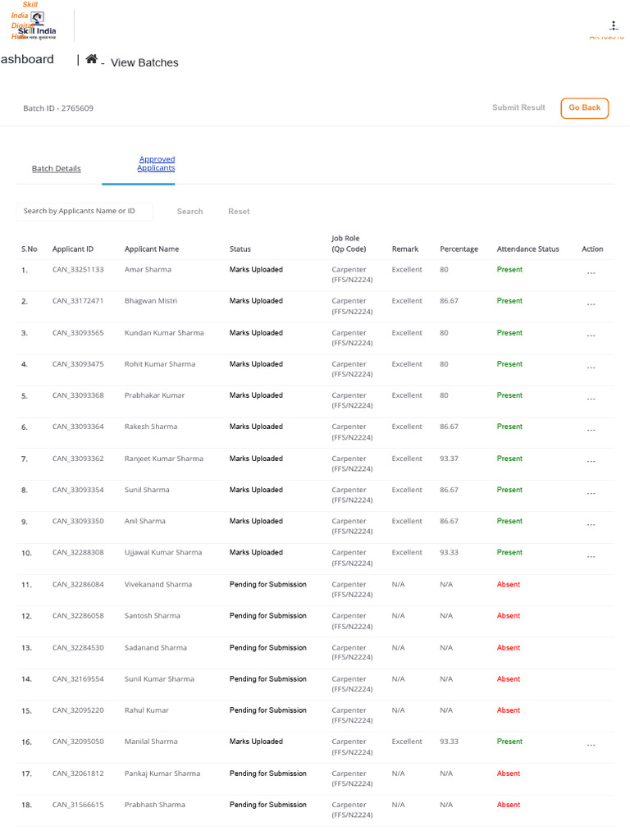Select applicant ID CAN_32288308

click(78, 552)
